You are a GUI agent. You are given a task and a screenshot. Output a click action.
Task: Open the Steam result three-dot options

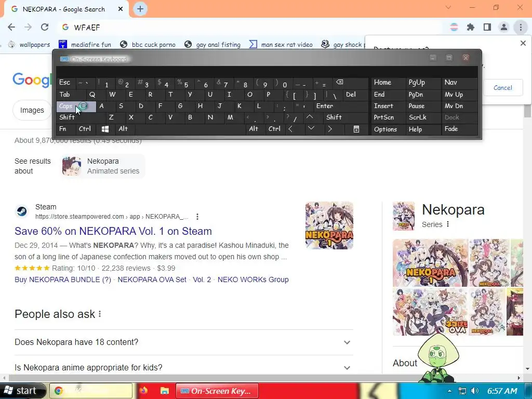[197, 217]
